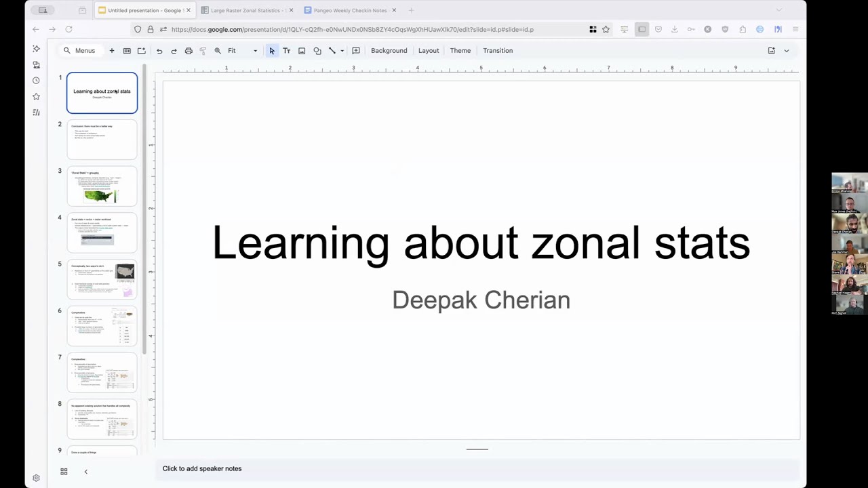Screen dimensions: 868x488
Task: Click the add comment icon
Action: (x=356, y=51)
